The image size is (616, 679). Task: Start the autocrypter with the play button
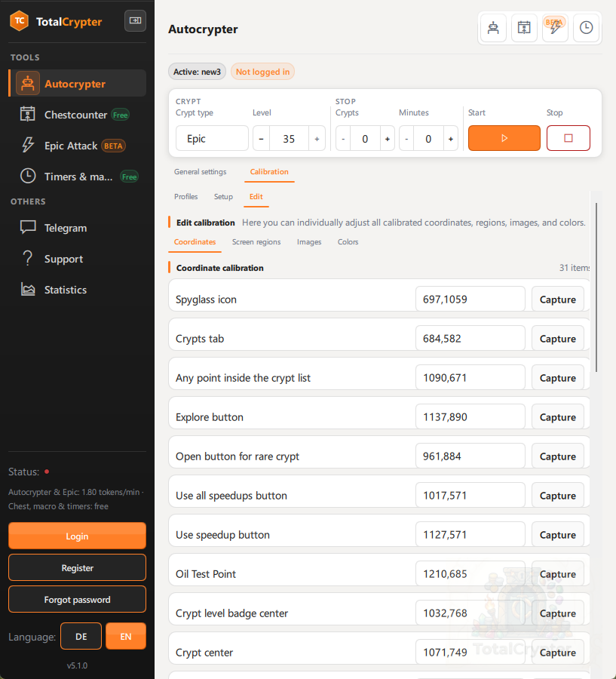click(504, 138)
